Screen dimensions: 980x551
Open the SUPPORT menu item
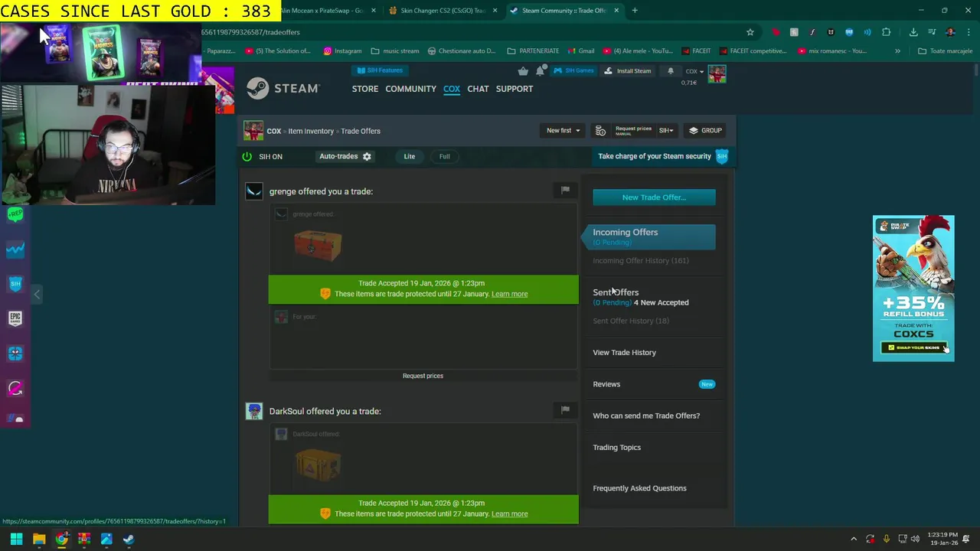coord(514,89)
